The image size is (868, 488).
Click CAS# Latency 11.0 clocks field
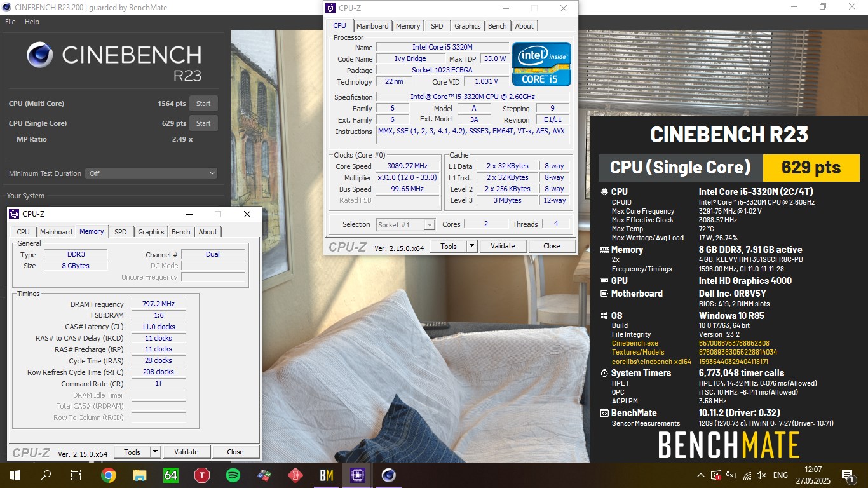click(x=159, y=327)
